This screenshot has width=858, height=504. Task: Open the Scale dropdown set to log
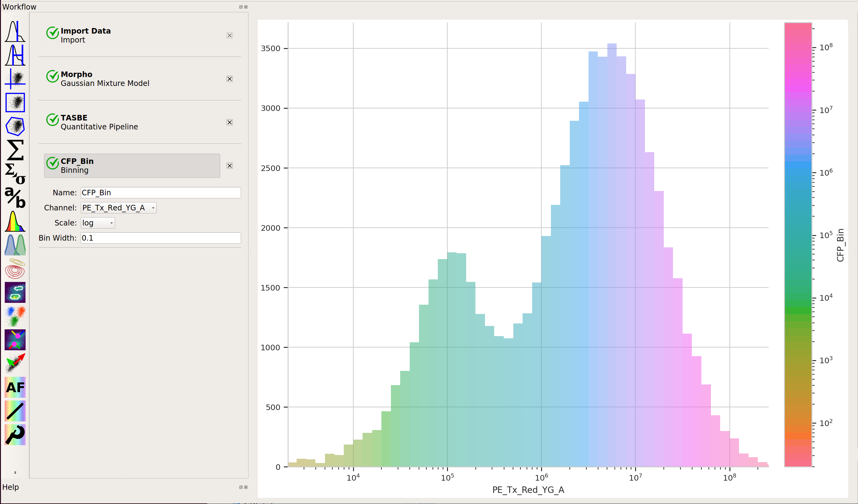pyautogui.click(x=98, y=223)
